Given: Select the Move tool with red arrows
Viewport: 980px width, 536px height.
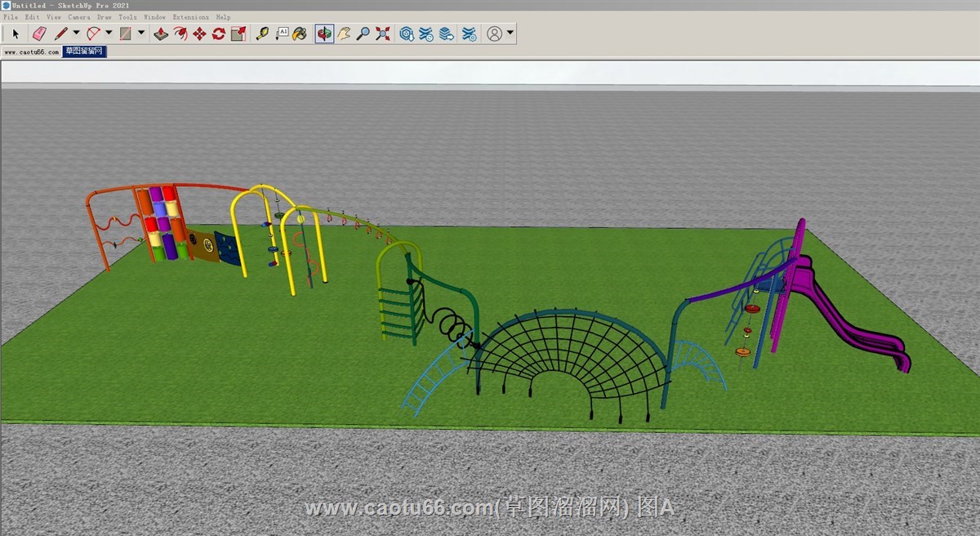Looking at the screenshot, I should 199,33.
